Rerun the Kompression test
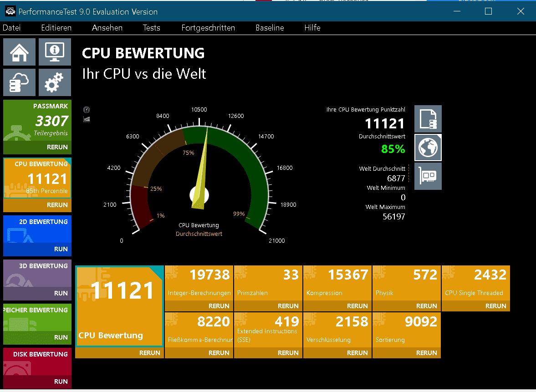This screenshot has height=392, width=536. point(337,306)
